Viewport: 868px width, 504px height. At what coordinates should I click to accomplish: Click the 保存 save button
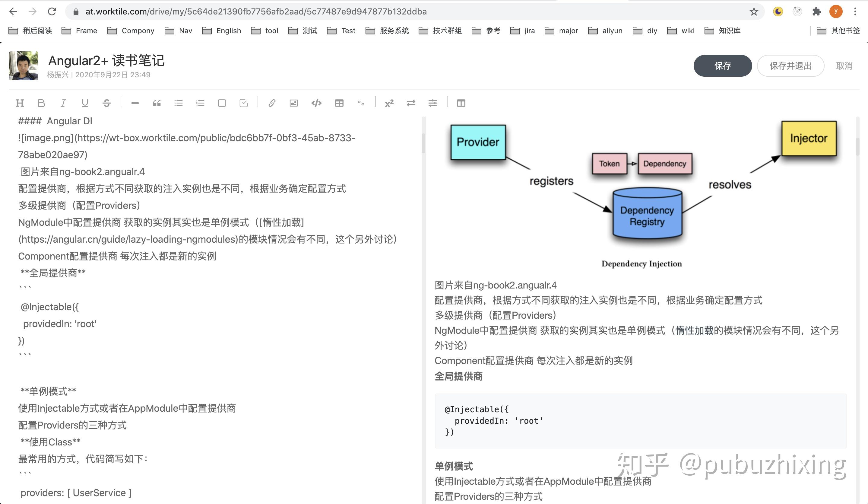pos(722,66)
